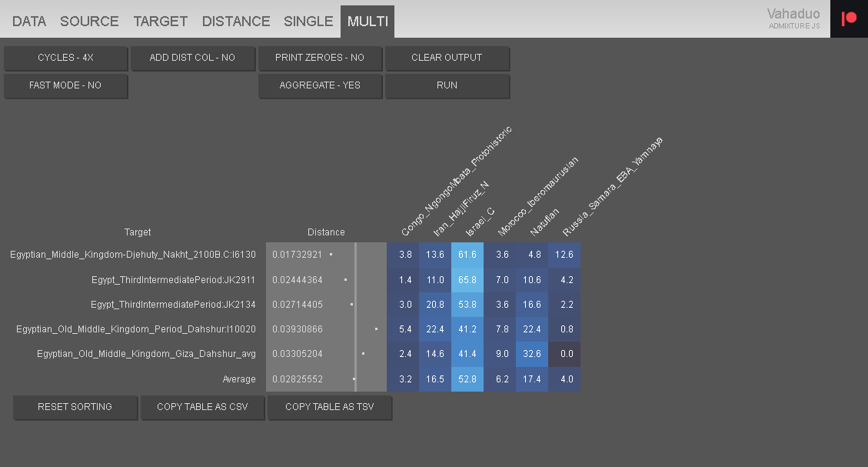Click the 20.8 Iran_HajjiFiruz_N cell
This screenshot has width=868, height=467.
pos(435,305)
